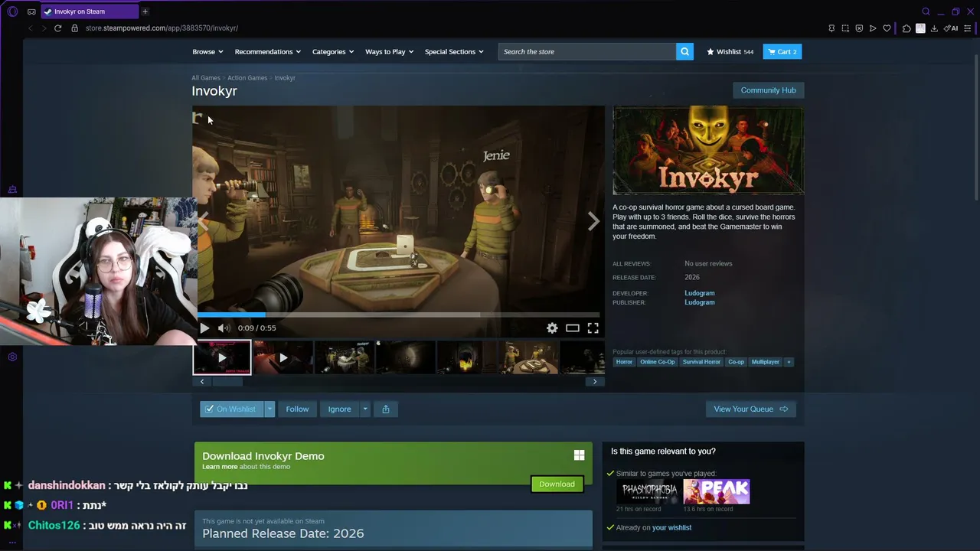Click the Opera browser logo menu
Image resolution: width=980 pixels, height=551 pixels.
(12, 11)
